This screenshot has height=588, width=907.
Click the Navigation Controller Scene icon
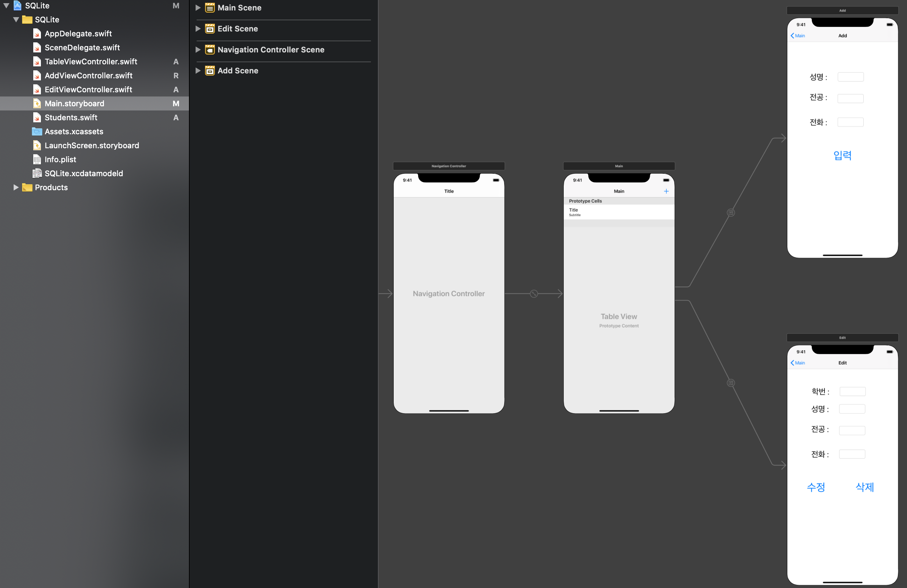click(210, 50)
